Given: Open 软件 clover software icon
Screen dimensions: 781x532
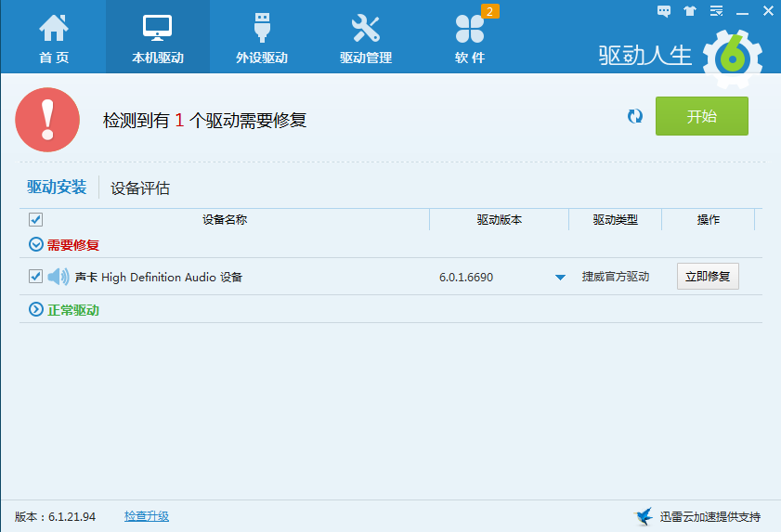Looking at the screenshot, I should (470, 30).
